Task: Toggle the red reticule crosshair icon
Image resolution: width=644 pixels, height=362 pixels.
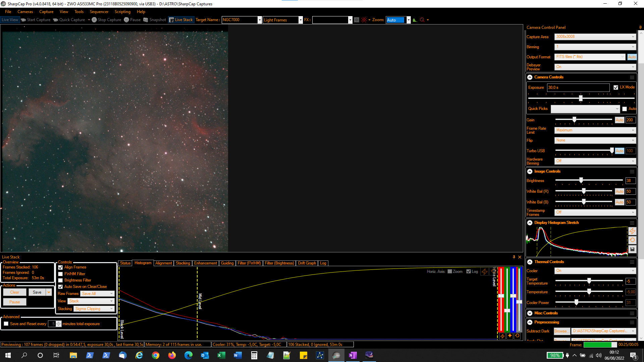Action: pyautogui.click(x=364, y=20)
